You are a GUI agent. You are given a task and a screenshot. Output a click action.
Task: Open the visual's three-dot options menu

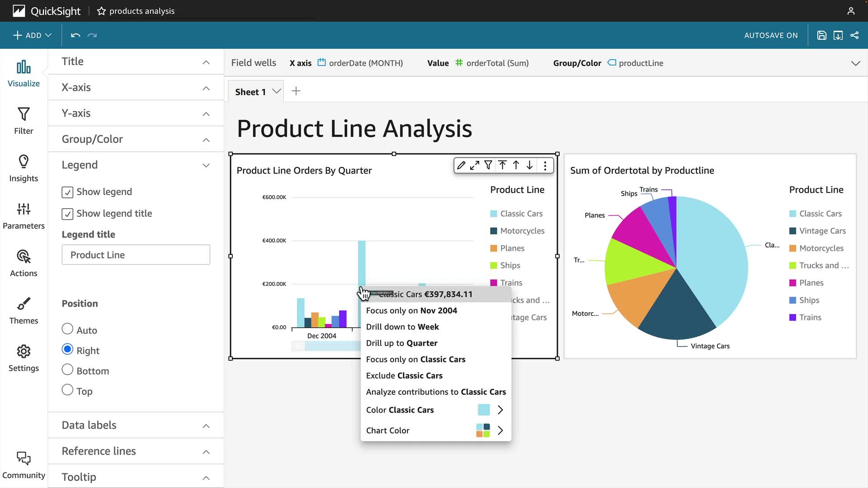(545, 166)
